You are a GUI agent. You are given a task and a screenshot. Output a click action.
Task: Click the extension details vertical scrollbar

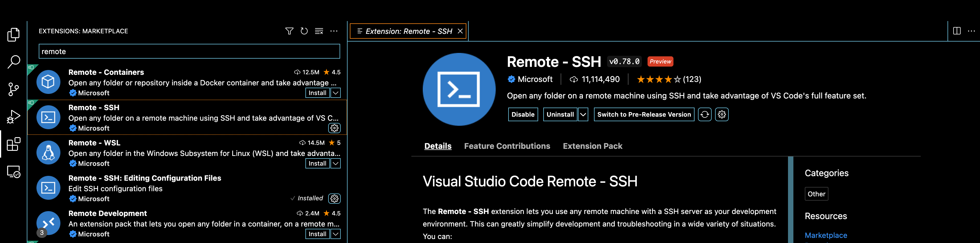pos(791,200)
